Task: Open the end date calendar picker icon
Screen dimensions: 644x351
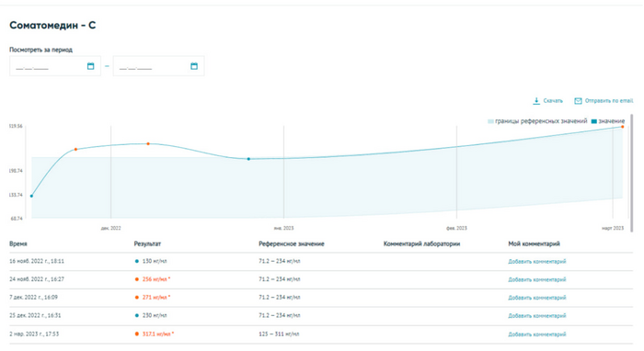Action: 194,66
